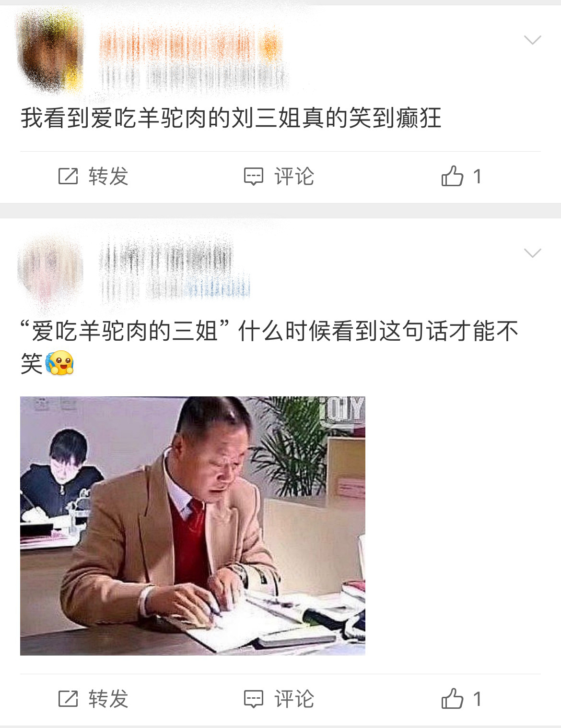Click 评论 label on the second post
This screenshot has width=561, height=728.
pyautogui.click(x=294, y=699)
